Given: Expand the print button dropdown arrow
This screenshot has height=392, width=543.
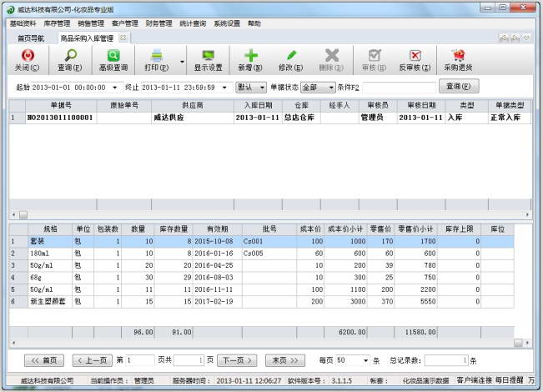Looking at the screenshot, I should coord(182,62).
